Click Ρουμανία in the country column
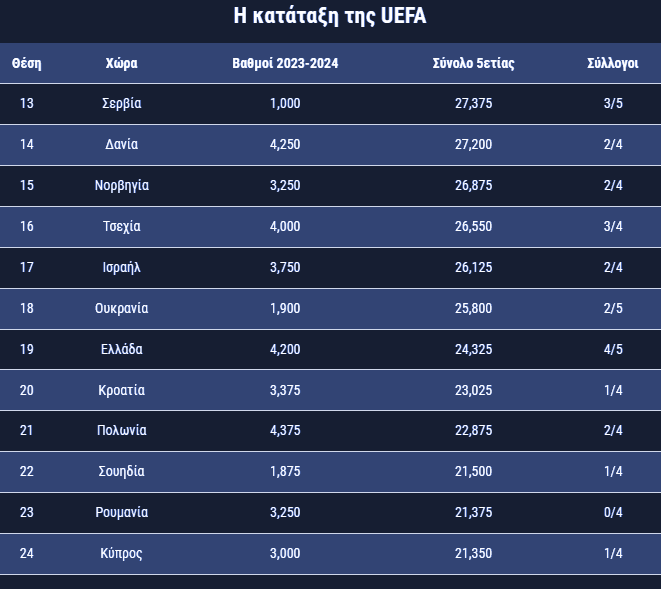The image size is (661, 589). click(121, 512)
